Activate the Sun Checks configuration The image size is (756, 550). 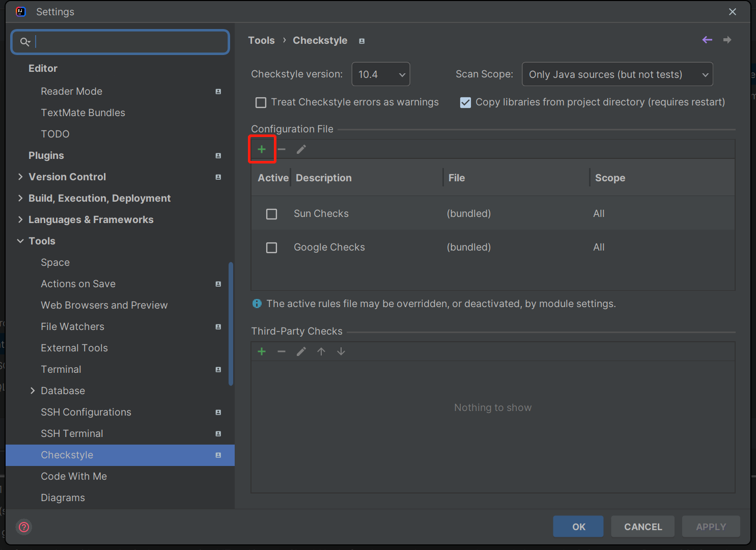[x=272, y=214]
